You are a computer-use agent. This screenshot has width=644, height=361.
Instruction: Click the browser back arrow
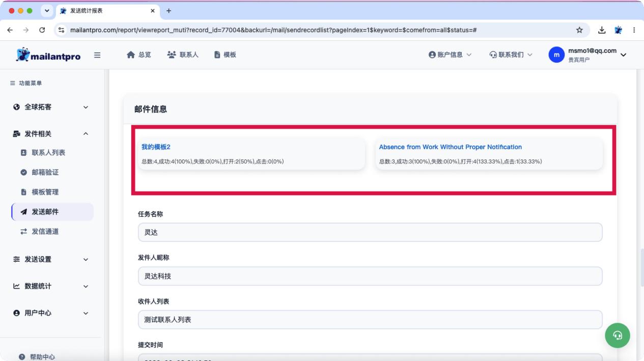10,30
